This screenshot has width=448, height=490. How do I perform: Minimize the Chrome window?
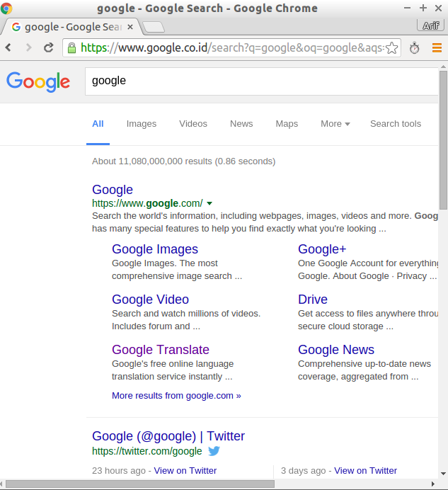(407, 8)
